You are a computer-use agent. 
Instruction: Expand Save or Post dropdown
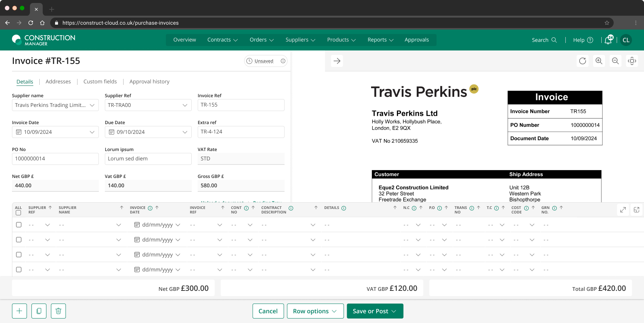375,311
